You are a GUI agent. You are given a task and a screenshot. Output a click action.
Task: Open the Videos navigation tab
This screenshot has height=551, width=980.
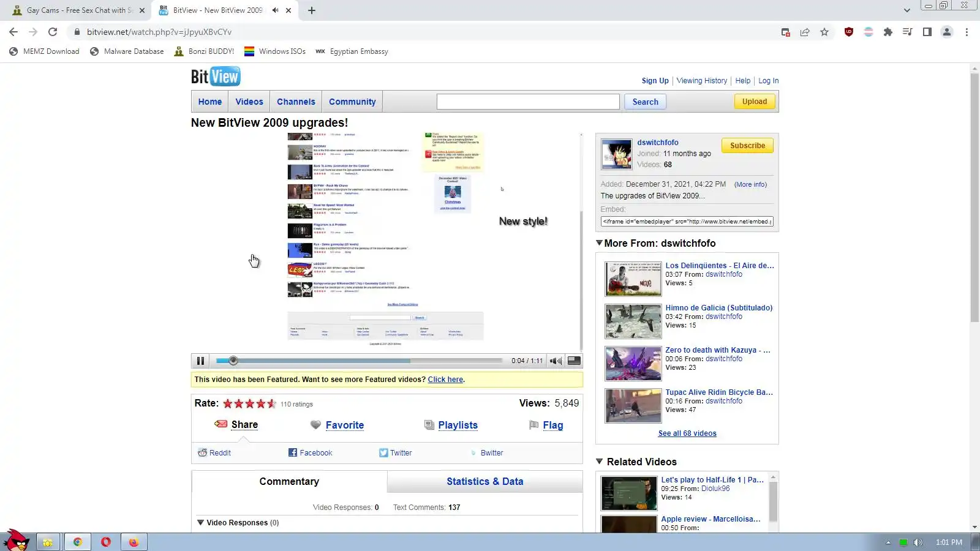249,102
